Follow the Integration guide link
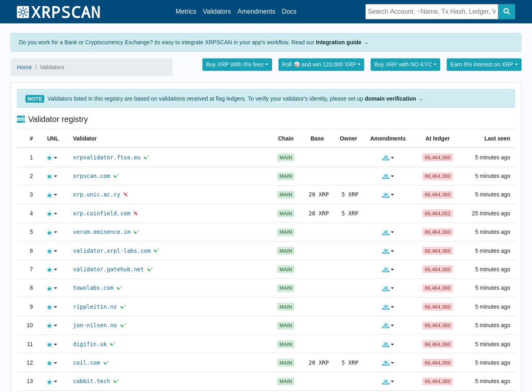Image resolution: width=532 pixels, height=392 pixels. click(338, 42)
